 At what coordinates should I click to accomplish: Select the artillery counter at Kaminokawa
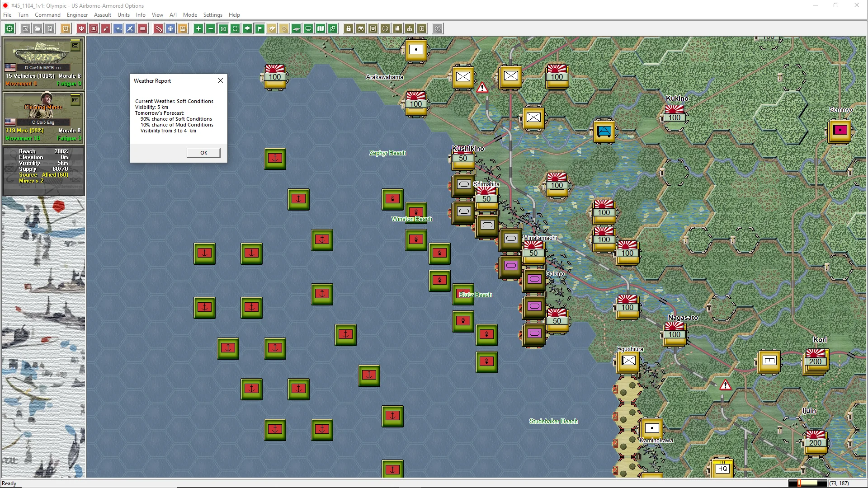click(x=651, y=428)
